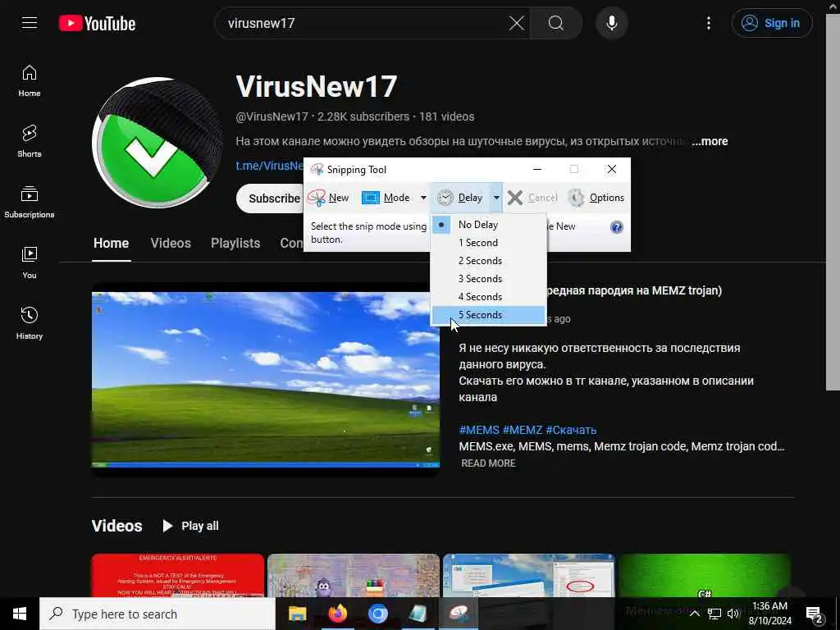Screen dimensions: 840x630
Task: Open You in the left sidebar
Action: (x=30, y=263)
